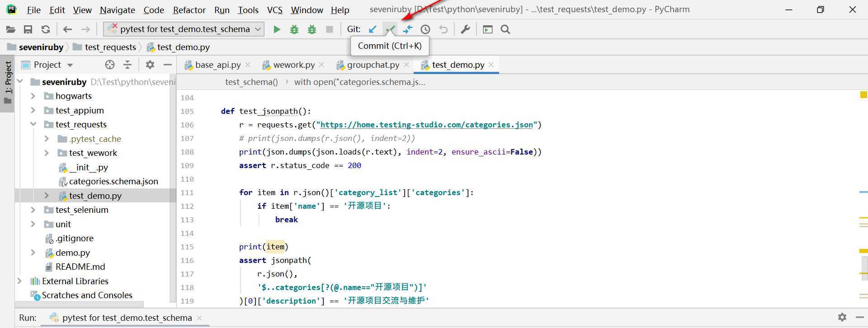Viewport: 868px width, 328px height.
Task: Click the Synchronize refresh icon
Action: pyautogui.click(x=46, y=29)
